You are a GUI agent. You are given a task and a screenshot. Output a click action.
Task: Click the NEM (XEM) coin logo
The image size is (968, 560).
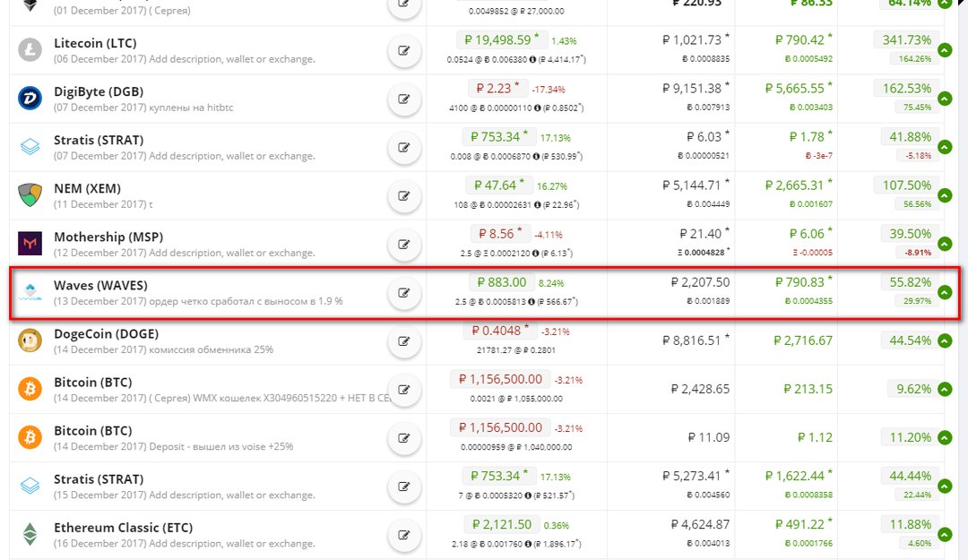[30, 195]
